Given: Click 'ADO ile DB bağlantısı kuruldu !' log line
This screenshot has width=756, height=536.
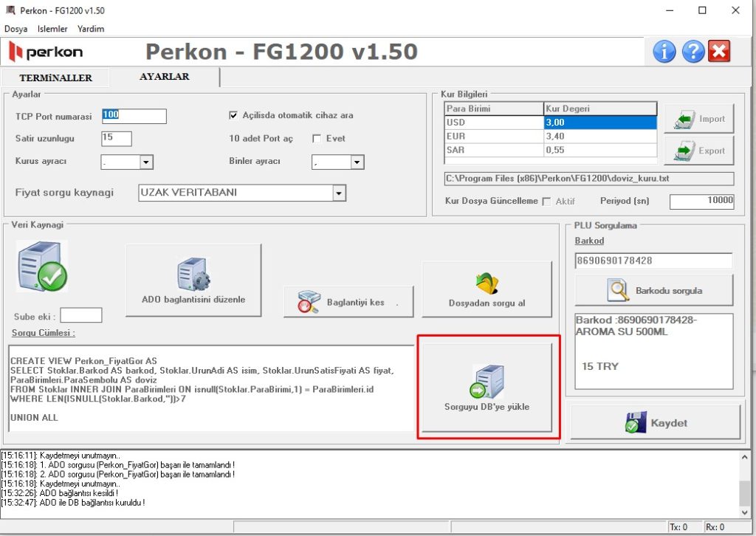Looking at the screenshot, I should (x=92, y=503).
